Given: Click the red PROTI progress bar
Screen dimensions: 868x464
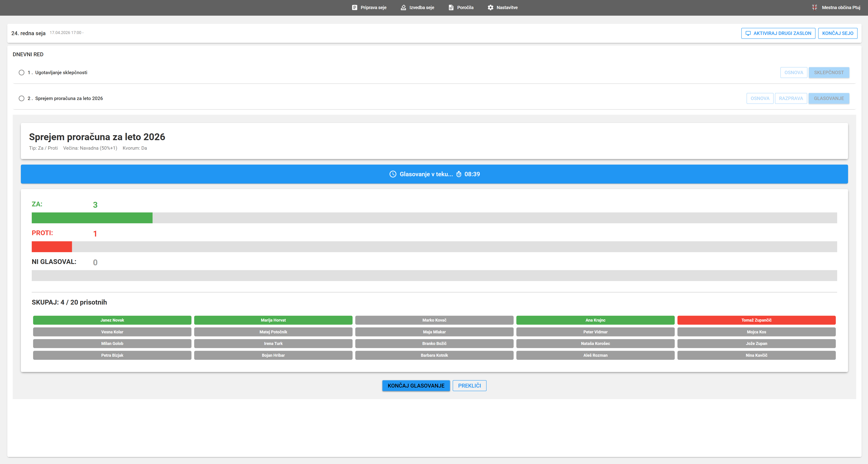Looking at the screenshot, I should [x=51, y=247].
